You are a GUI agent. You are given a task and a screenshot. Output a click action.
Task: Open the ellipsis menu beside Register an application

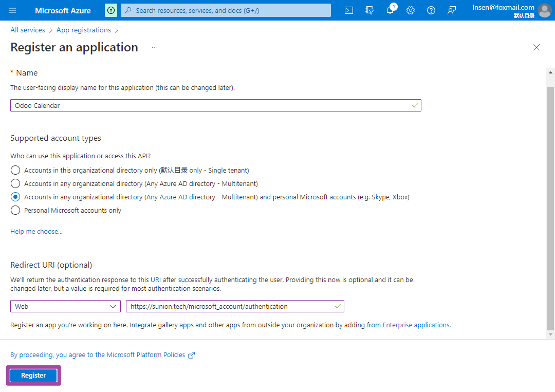[x=155, y=47]
